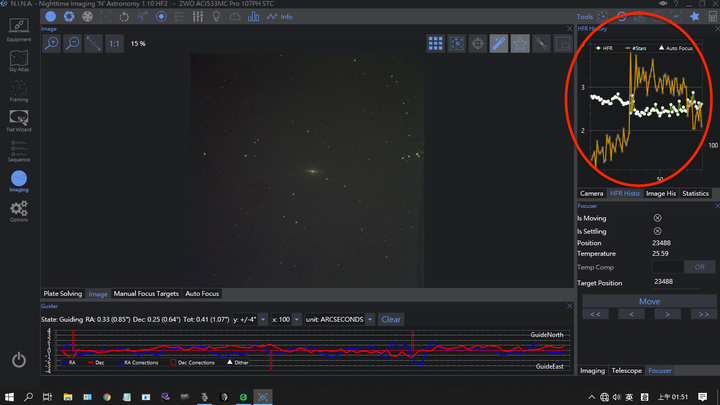Click the << large step inward button
720x405 pixels.
(x=595, y=315)
